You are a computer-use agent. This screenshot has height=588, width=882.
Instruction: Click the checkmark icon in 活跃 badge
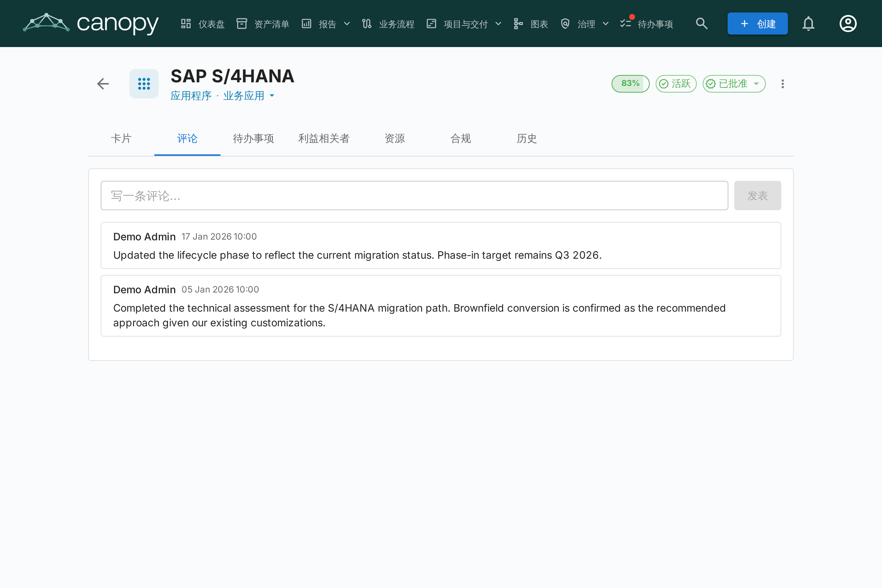[664, 84]
